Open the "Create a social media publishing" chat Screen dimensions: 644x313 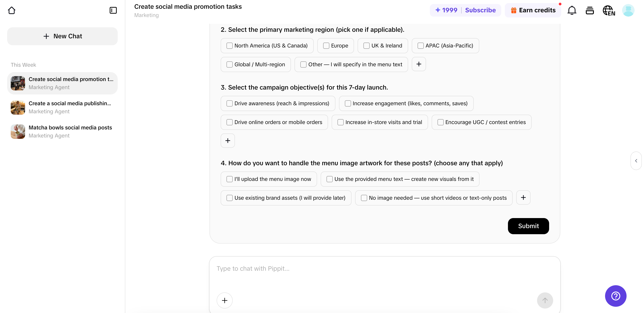62,107
